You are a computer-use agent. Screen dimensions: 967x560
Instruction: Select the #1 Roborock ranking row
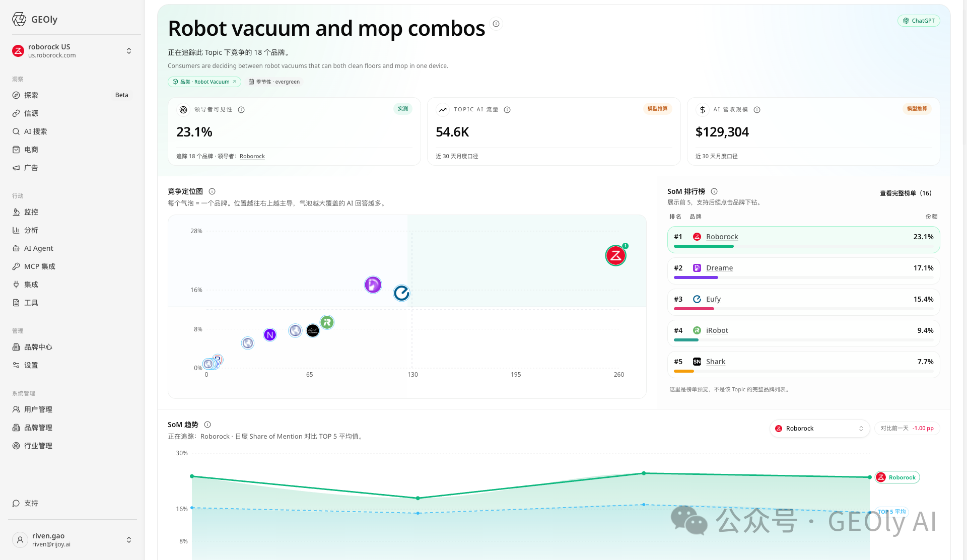click(803, 240)
